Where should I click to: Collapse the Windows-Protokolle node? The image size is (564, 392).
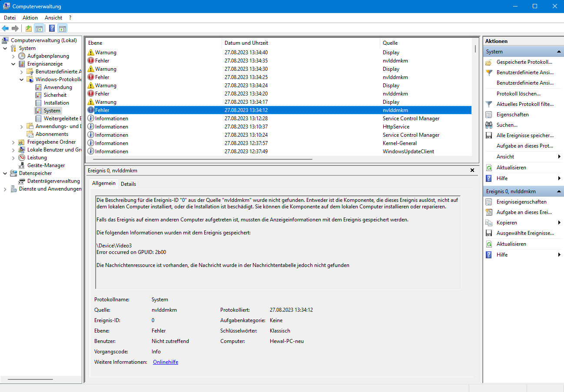click(21, 79)
